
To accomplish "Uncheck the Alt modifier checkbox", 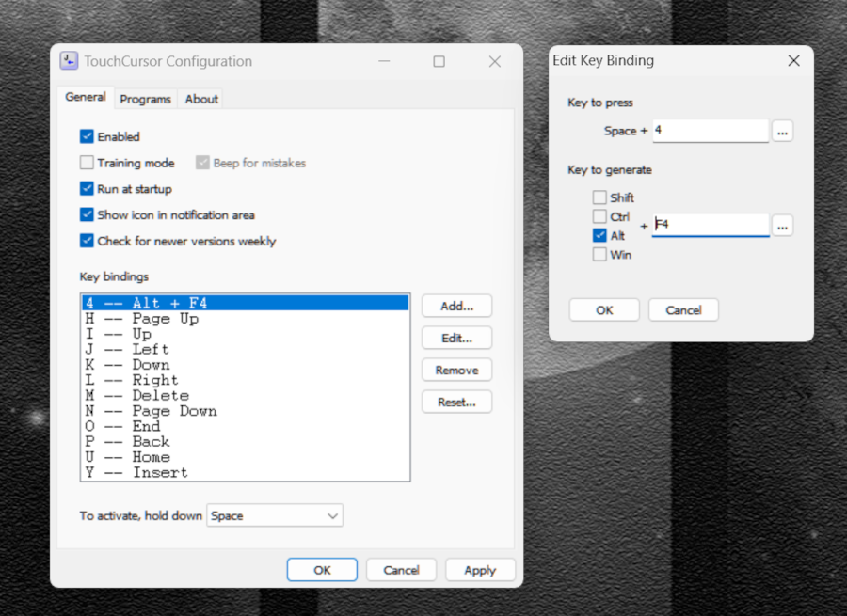I will tap(599, 235).
